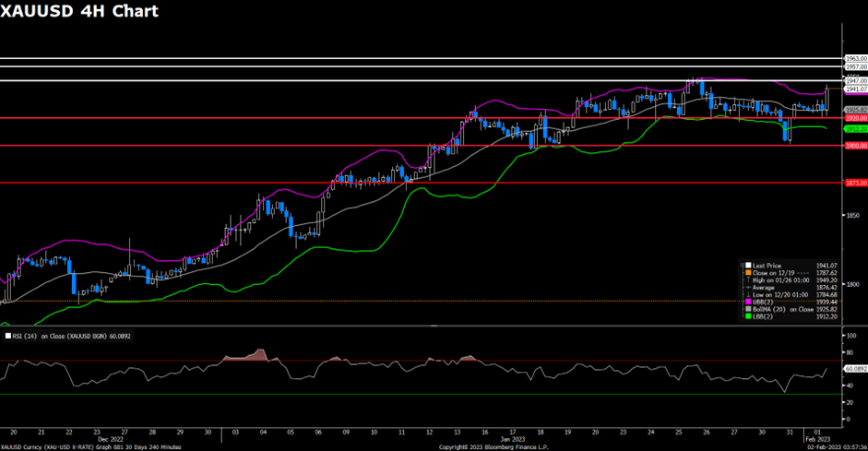This screenshot has width=868, height=451.
Task: Click the XAUUSD 4H Chart title
Action: point(79,11)
